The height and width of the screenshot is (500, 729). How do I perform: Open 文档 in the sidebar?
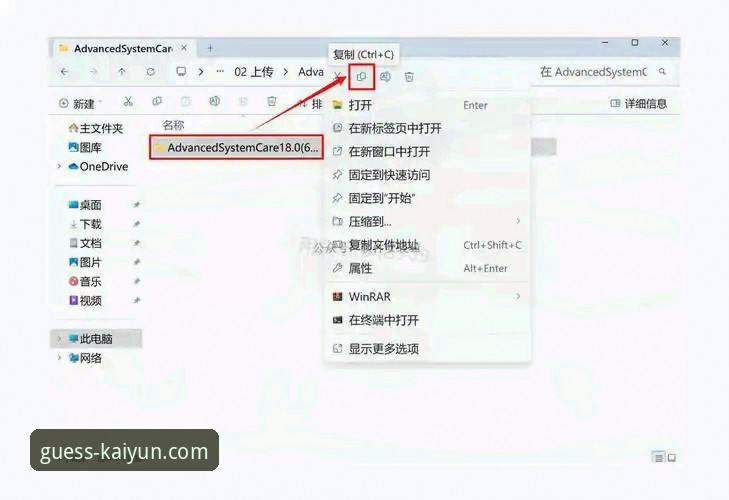[x=85, y=243]
